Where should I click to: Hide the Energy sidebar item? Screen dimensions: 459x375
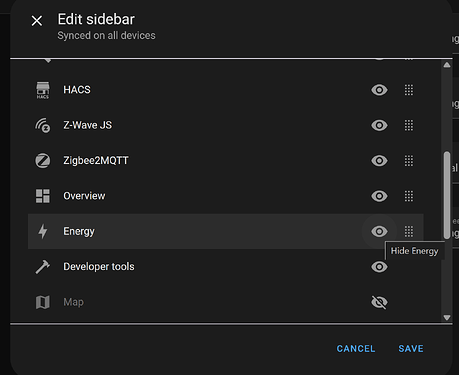[x=379, y=231]
